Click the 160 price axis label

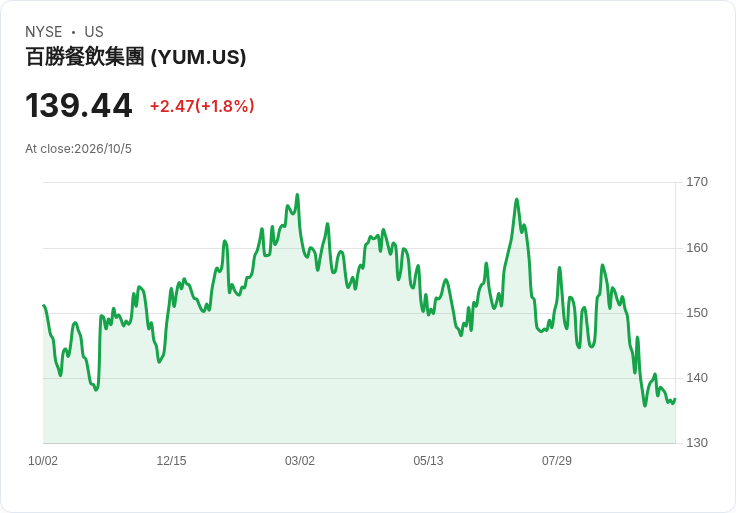pyautogui.click(x=697, y=247)
